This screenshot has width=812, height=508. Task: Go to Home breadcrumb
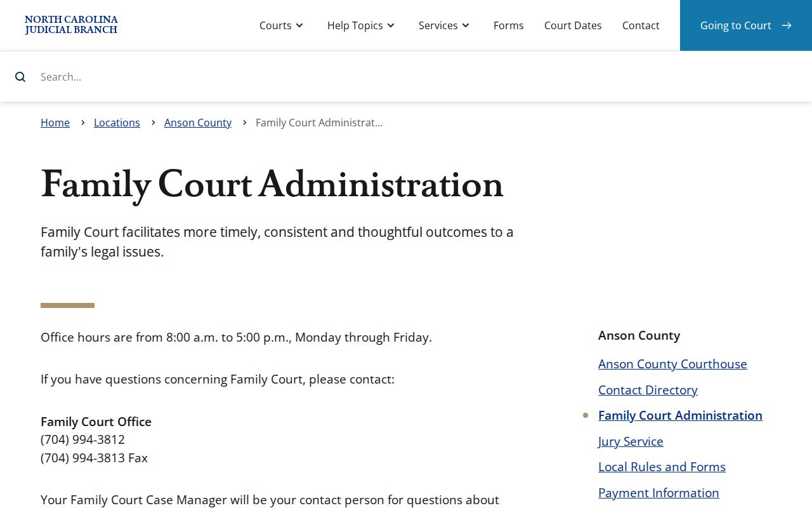pyautogui.click(x=55, y=123)
